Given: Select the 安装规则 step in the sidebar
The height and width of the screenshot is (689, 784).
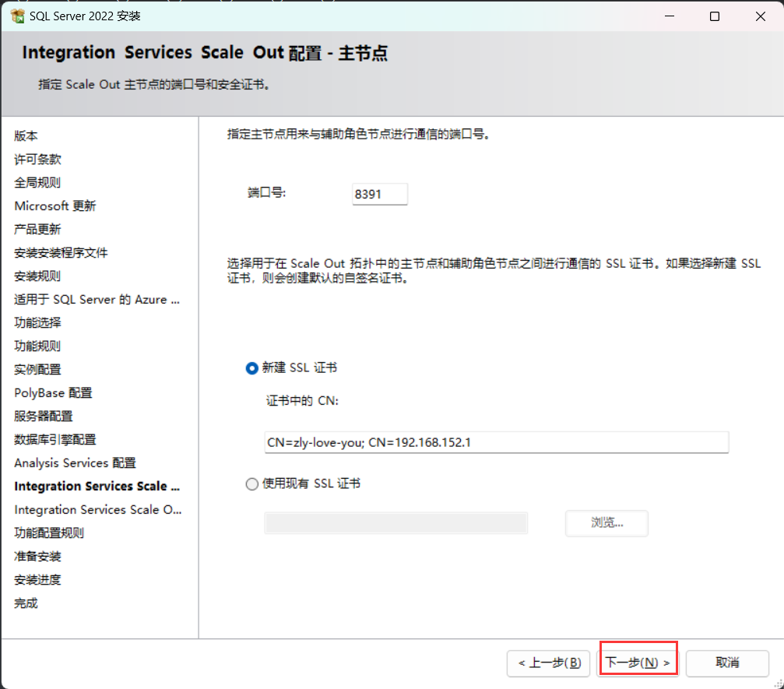Looking at the screenshot, I should (x=37, y=276).
